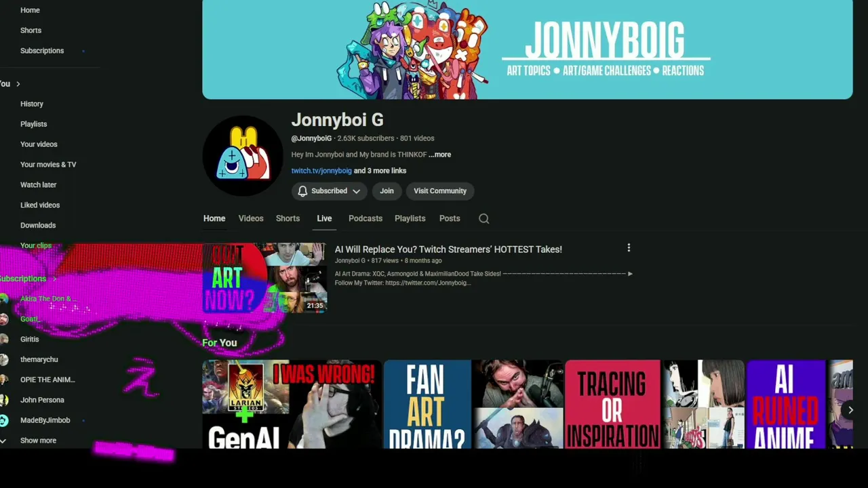Image resolution: width=868 pixels, height=488 pixels.
Task: Open Playlists in left sidebar
Action: pyautogui.click(x=34, y=124)
